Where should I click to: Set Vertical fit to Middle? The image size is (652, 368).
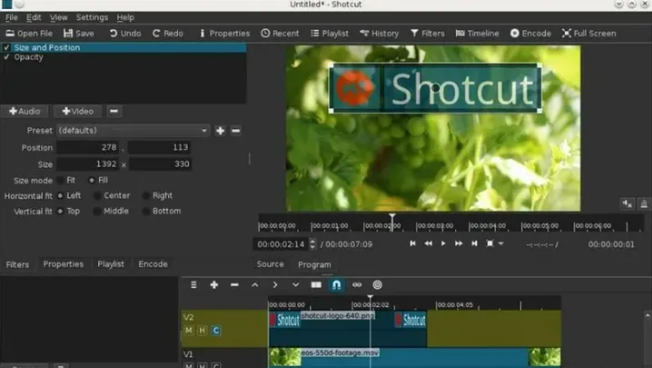[111, 211]
